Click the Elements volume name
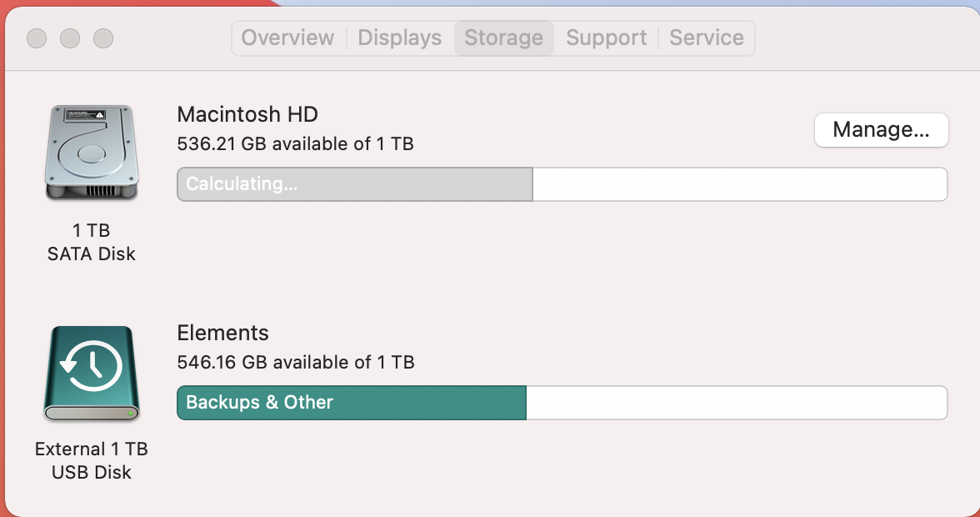980x517 pixels. [x=222, y=334]
